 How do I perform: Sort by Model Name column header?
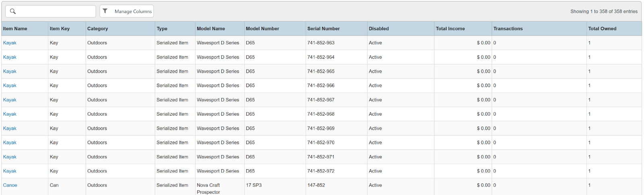pos(211,29)
